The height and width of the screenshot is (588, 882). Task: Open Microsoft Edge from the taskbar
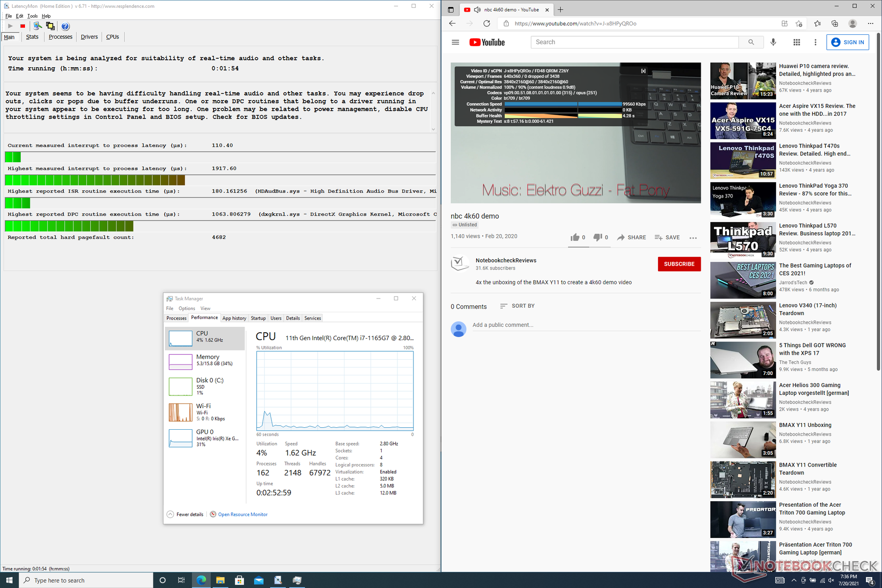201,580
